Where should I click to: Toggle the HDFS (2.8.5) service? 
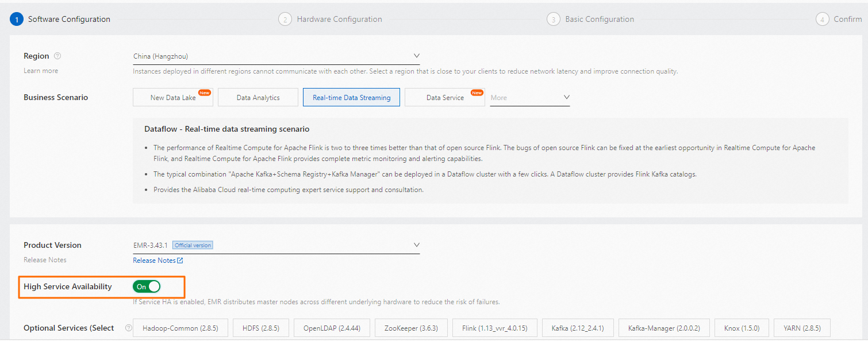(261, 328)
